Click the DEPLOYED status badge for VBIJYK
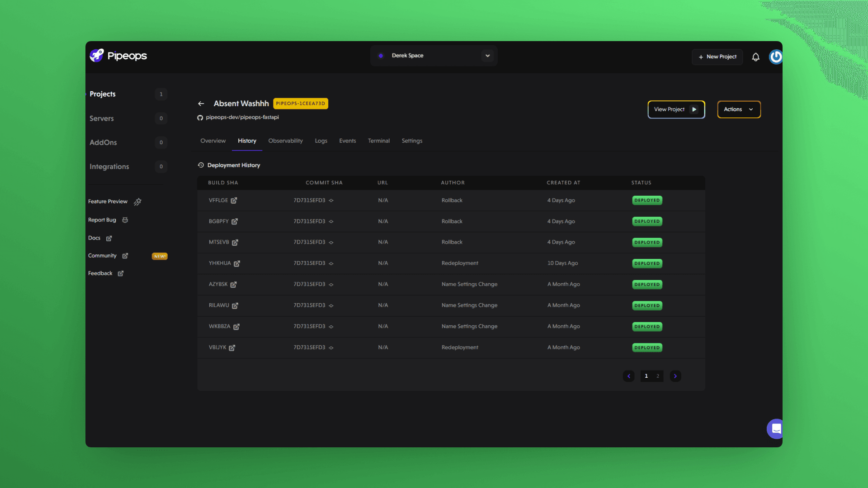The image size is (868, 488). (647, 348)
